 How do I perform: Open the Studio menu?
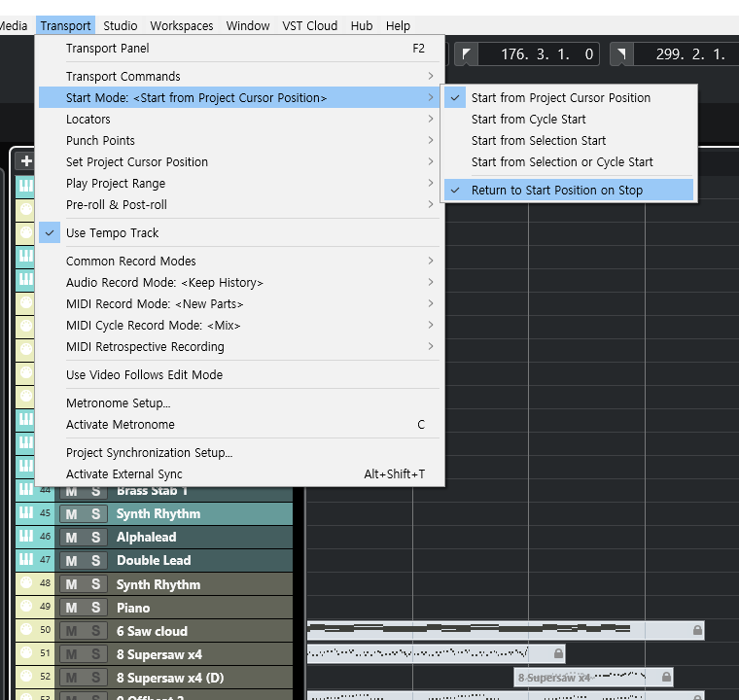(121, 25)
